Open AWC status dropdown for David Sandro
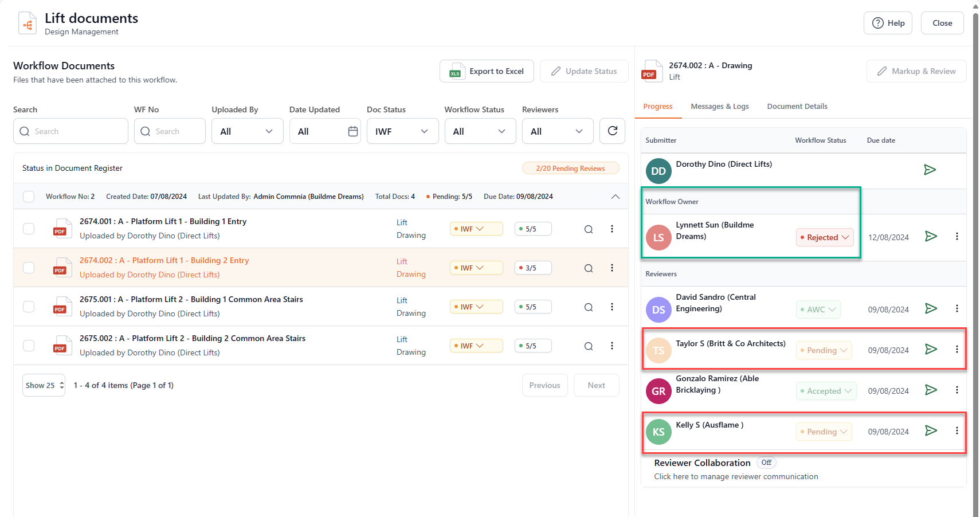Viewport: 980px width, 517px height. pos(818,310)
